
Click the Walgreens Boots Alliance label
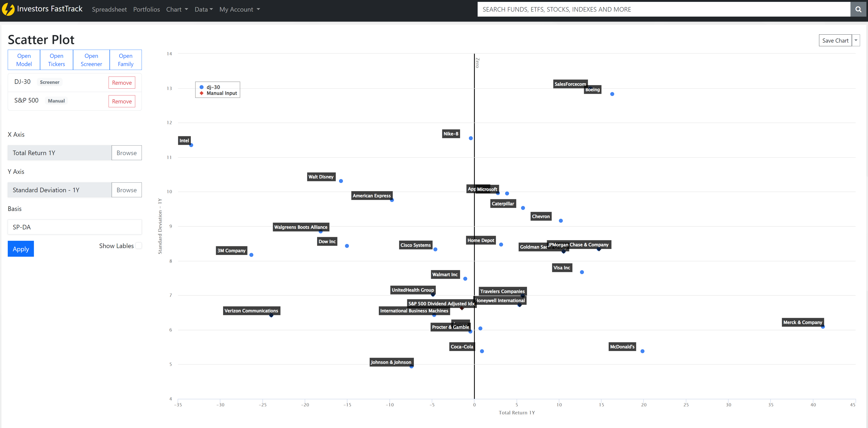point(300,227)
